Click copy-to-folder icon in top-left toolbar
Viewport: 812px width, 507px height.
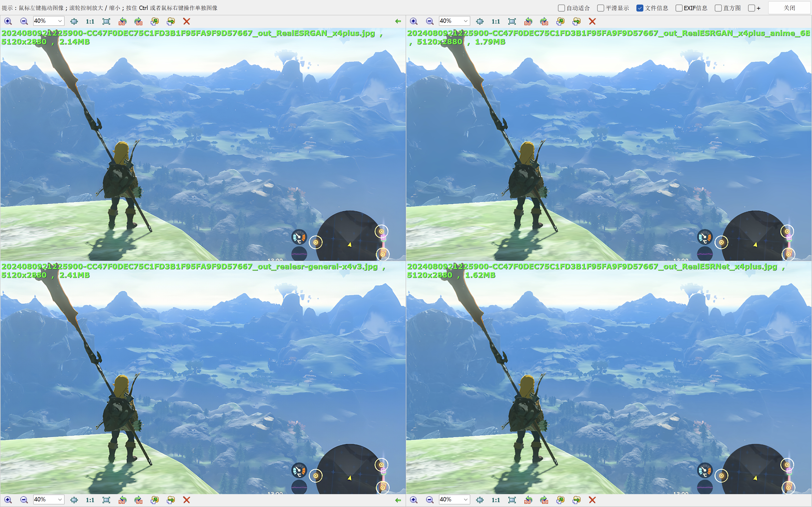coord(155,21)
